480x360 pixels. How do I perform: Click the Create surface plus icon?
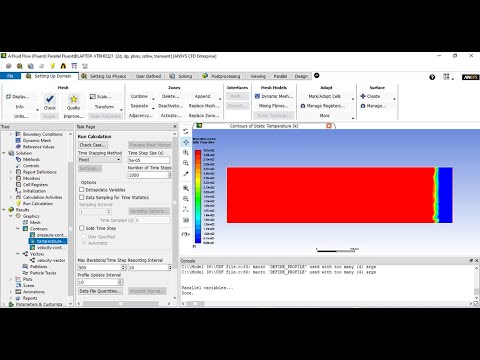click(x=363, y=96)
